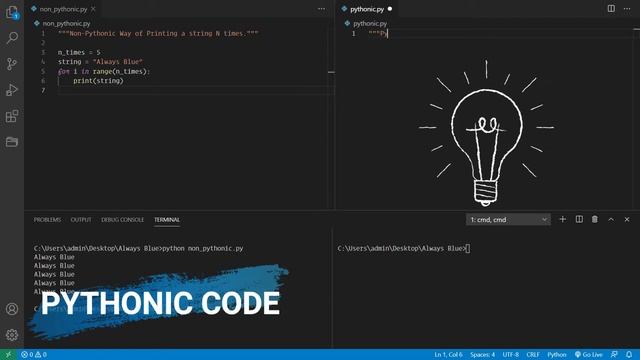Image resolution: width=640 pixels, height=360 pixels.
Task: Click the 'Go Live' status bar button
Action: click(588, 354)
